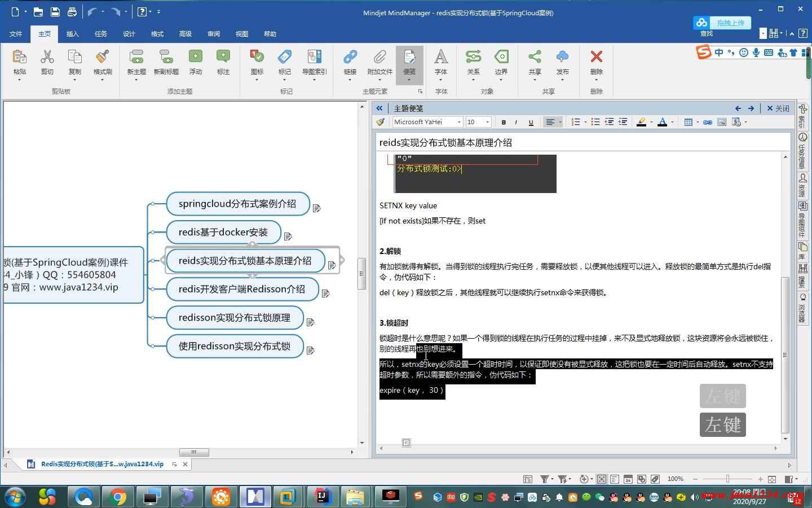This screenshot has height=508, width=812.
Task: Toggle the calendar icon in status bar
Action: tap(628, 479)
